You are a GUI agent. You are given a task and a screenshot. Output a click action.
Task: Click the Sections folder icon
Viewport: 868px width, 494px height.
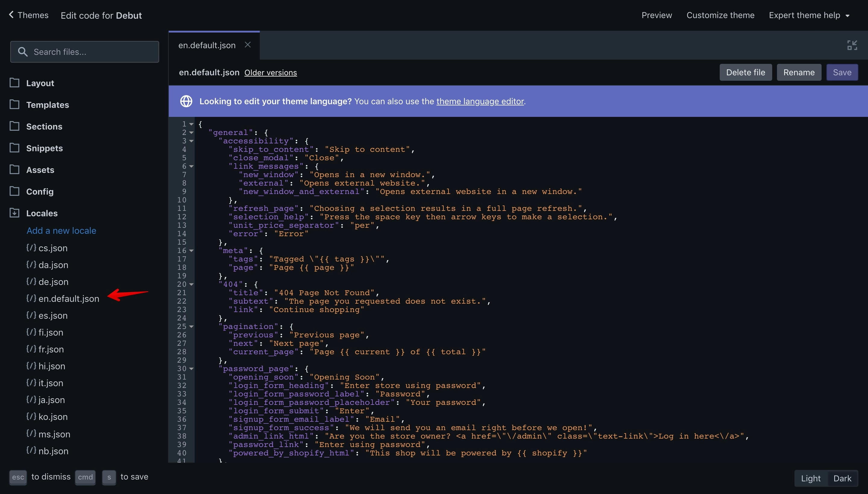[14, 126]
